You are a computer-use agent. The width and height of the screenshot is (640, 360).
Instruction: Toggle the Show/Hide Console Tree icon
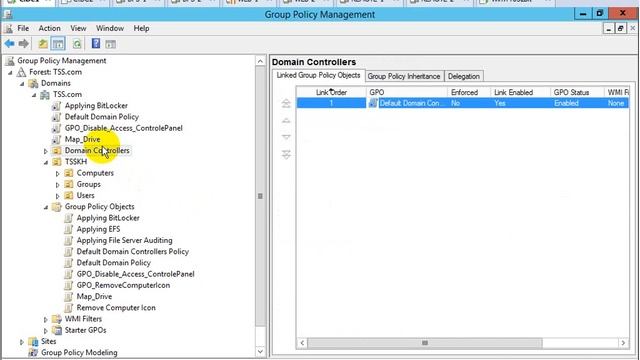pyautogui.click(x=58, y=44)
